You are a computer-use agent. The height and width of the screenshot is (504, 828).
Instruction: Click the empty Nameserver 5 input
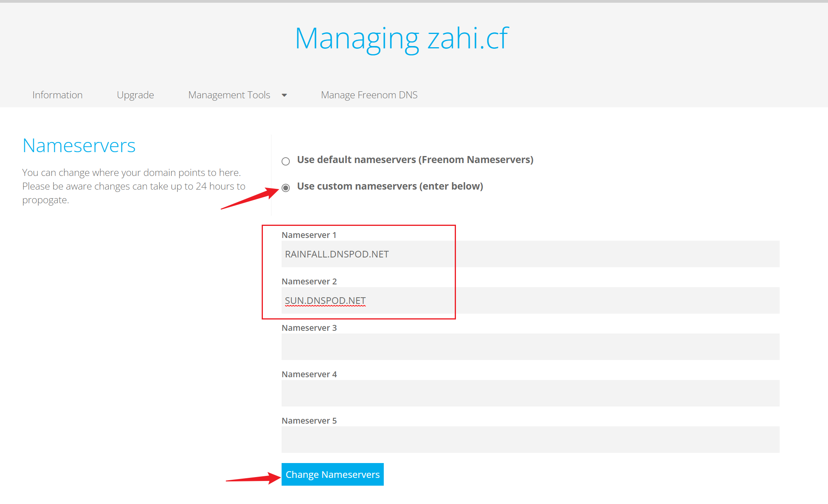click(x=530, y=440)
